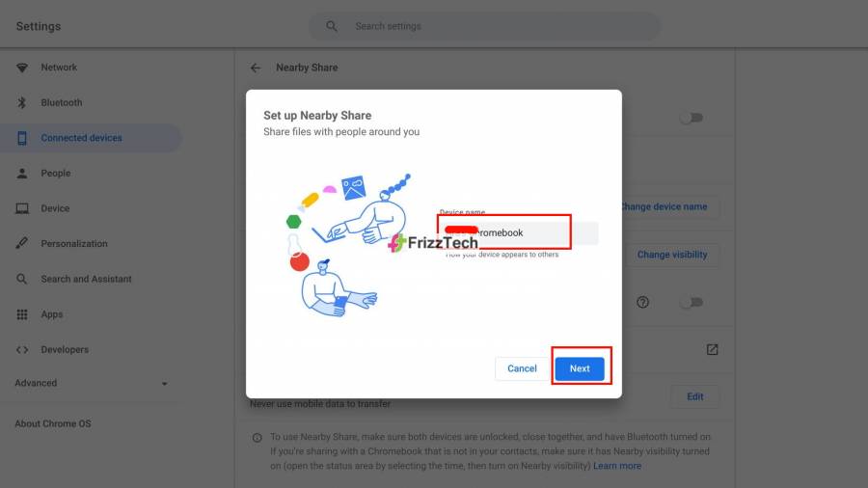The image size is (868, 488).
Task: Cancel the Nearby Share setup
Action: click(x=522, y=368)
